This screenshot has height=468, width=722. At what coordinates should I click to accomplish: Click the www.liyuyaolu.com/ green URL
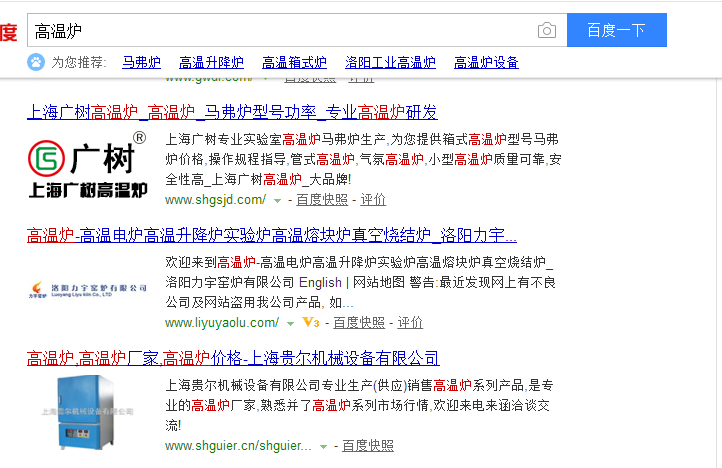tap(221, 323)
